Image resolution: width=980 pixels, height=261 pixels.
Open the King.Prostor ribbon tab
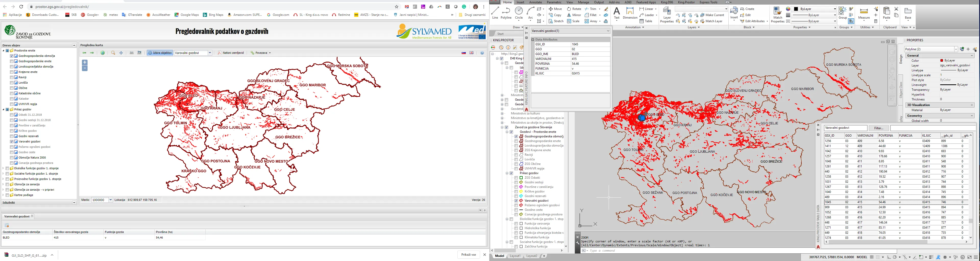tap(686, 2)
